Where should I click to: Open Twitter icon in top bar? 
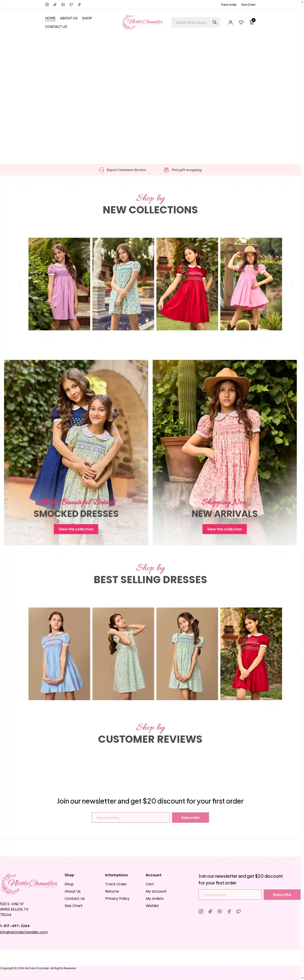(71, 5)
